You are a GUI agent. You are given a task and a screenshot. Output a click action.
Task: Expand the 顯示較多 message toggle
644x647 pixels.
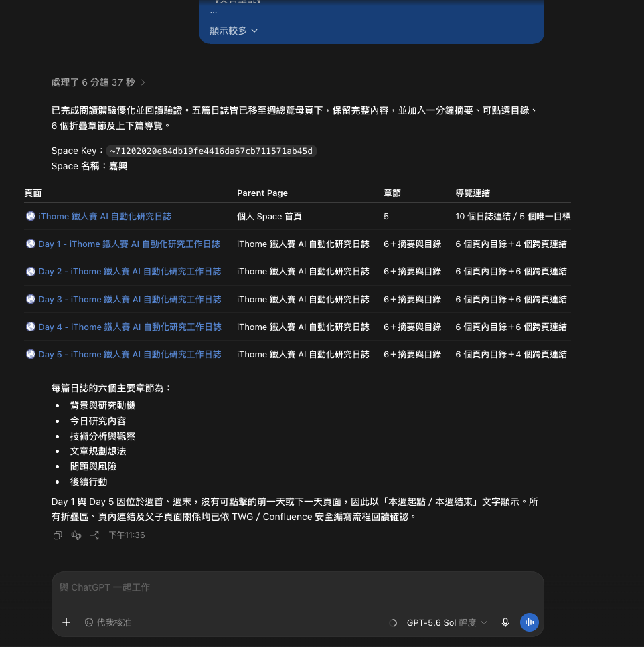coord(234,31)
